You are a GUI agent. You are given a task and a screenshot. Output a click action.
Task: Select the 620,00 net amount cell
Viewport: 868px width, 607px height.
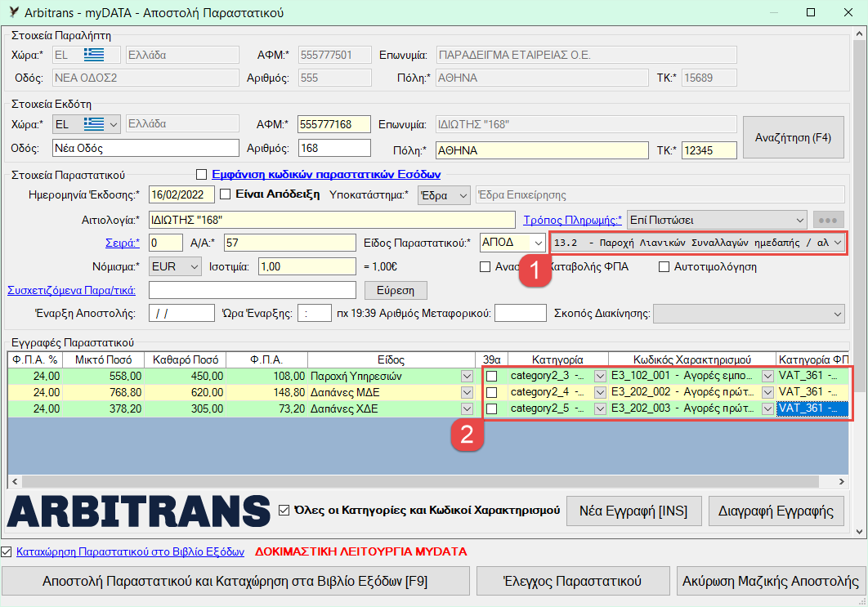click(185, 392)
